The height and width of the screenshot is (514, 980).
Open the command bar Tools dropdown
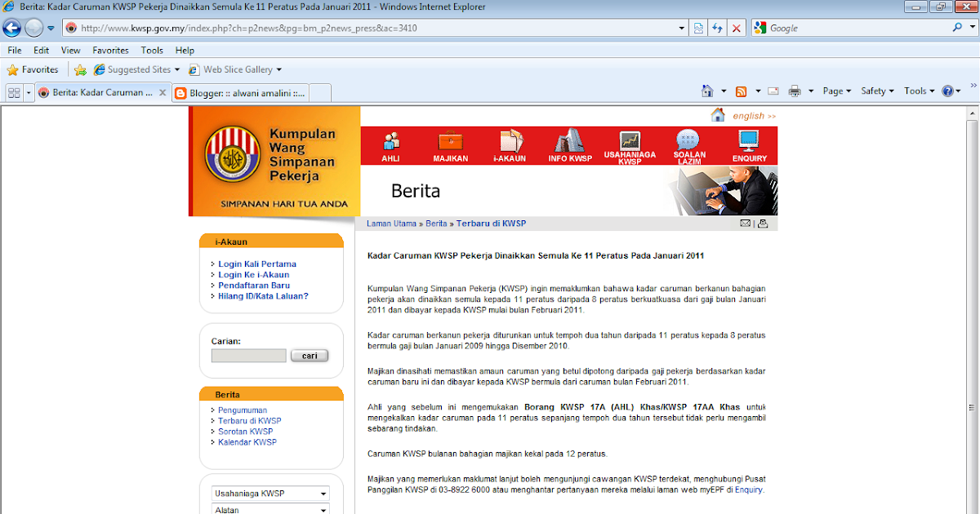(x=920, y=91)
